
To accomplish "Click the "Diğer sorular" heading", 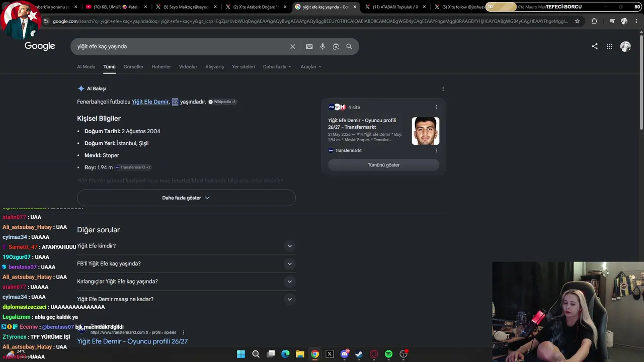I will click(99, 230).
